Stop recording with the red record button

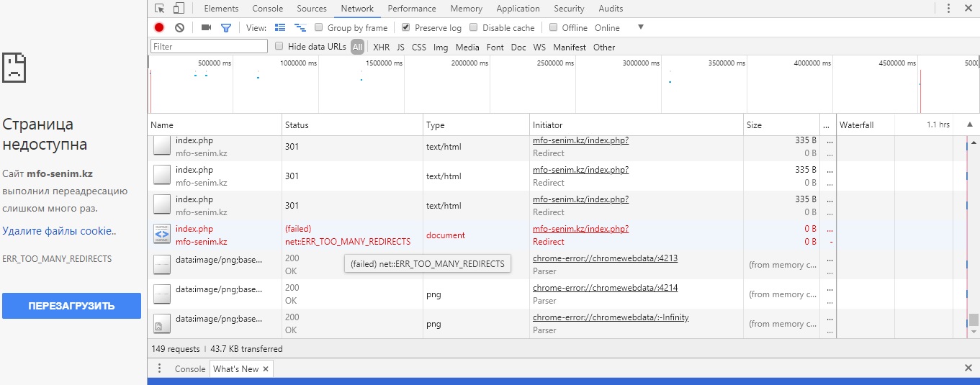159,27
